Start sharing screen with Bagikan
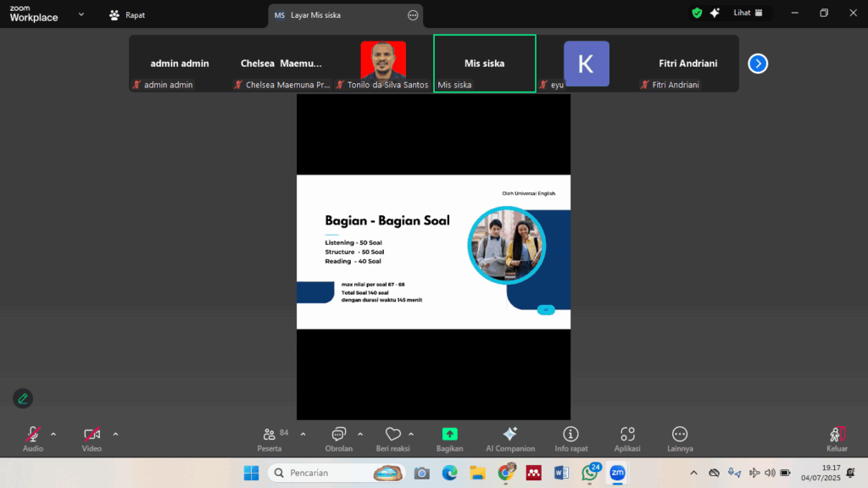Screen dimensions: 868x488 coord(449,437)
